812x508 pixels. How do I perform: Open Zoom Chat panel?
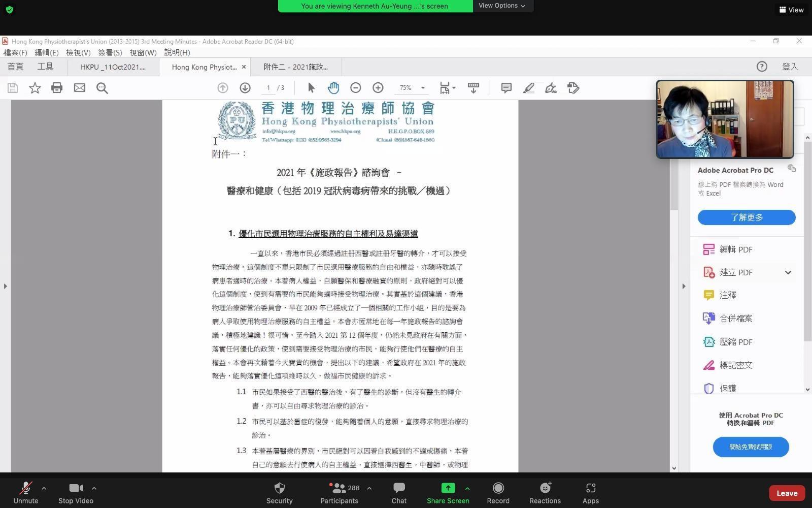click(x=399, y=493)
